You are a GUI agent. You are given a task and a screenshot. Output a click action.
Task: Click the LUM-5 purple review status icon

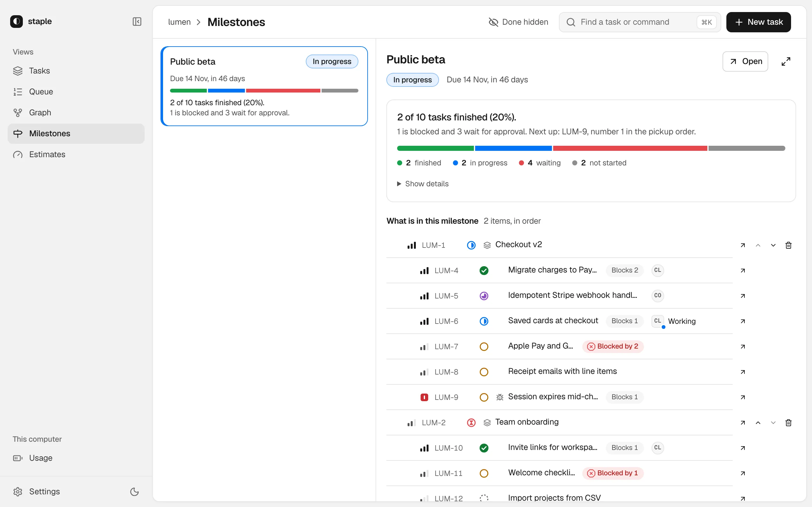484,296
